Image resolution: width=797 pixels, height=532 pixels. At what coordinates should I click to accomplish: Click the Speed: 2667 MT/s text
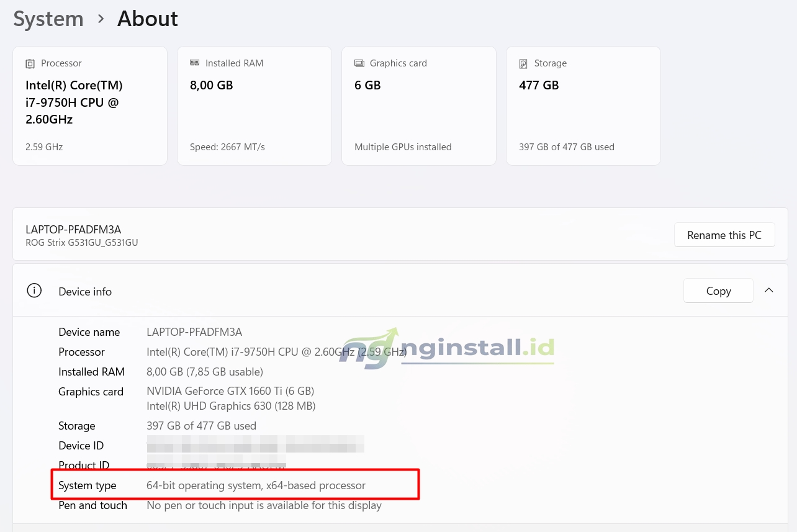coord(227,147)
